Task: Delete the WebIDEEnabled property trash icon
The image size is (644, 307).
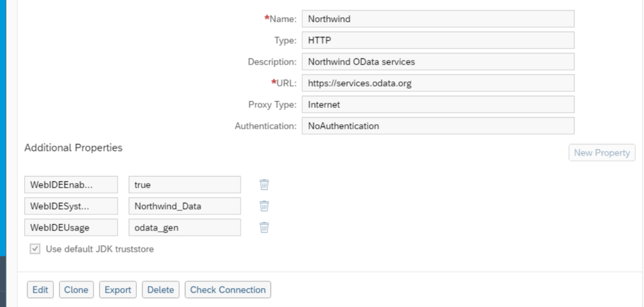Action: click(264, 184)
